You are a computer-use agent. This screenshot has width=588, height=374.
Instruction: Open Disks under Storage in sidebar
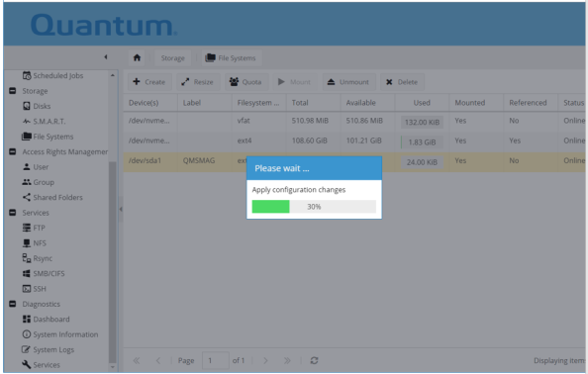pos(37,106)
